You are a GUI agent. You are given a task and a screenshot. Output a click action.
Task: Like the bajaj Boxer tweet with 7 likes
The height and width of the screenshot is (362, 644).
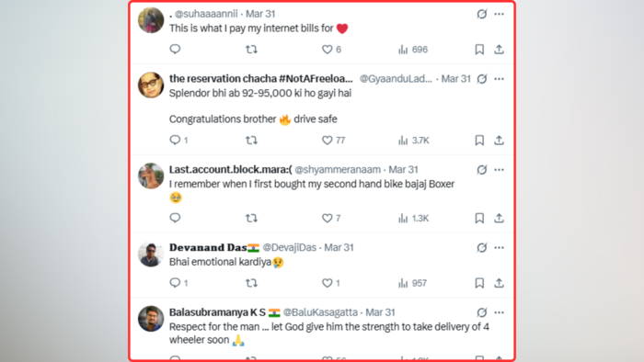coord(327,218)
